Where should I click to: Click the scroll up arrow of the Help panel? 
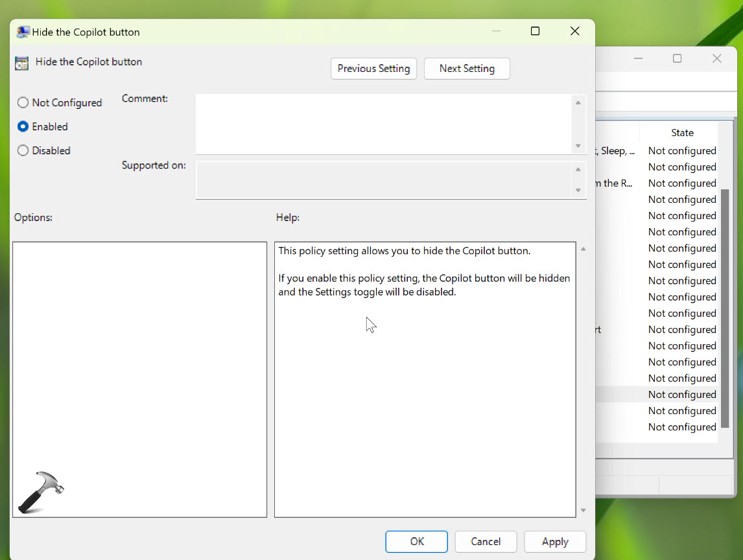(x=583, y=248)
